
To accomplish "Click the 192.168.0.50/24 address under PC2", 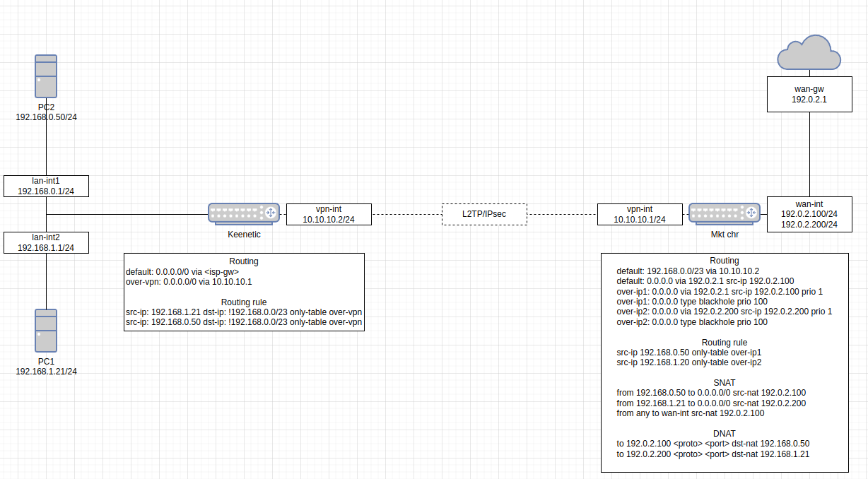I will tap(47, 117).
